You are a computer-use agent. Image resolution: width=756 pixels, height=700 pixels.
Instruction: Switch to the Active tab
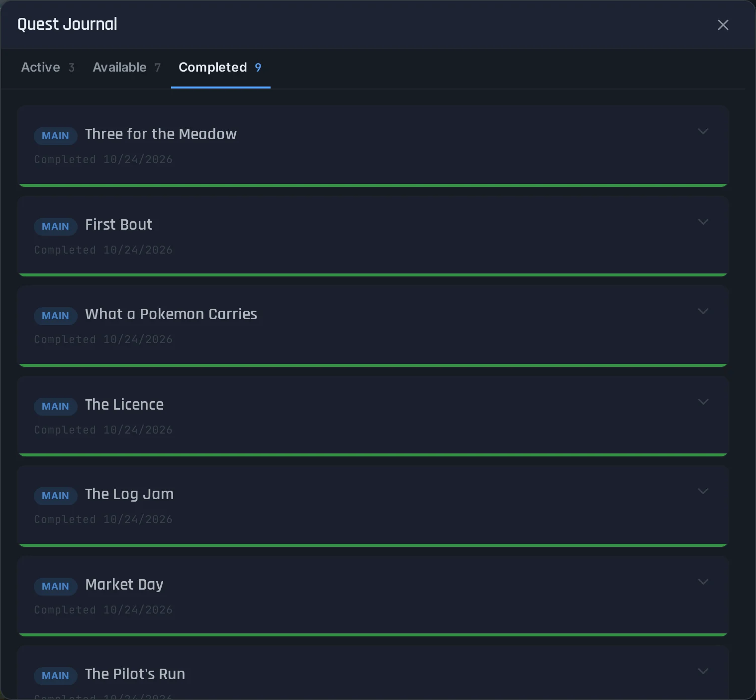tap(48, 68)
